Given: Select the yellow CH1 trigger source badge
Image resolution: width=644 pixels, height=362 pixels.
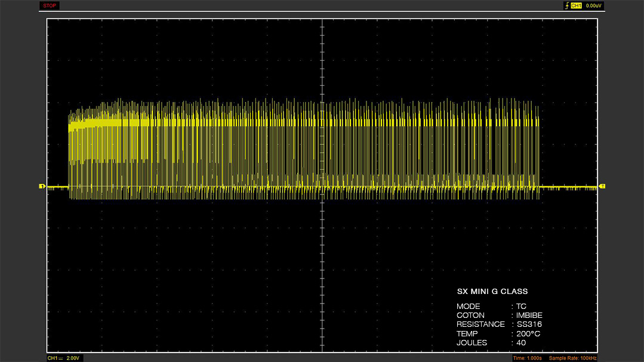Looking at the screenshot, I should [x=576, y=5].
